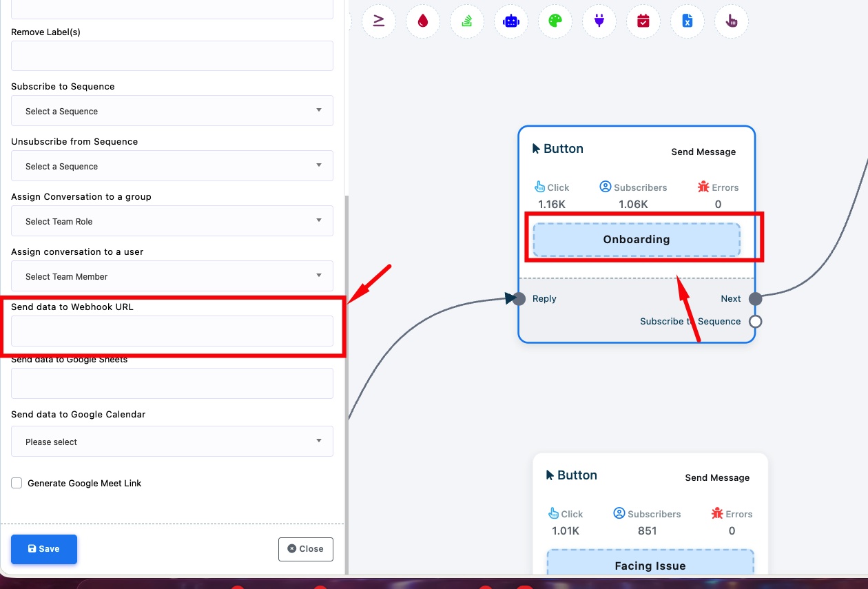This screenshot has height=589, width=868.
Task: Tick the Generate Google Meet Link checkbox
Action: [x=17, y=483]
